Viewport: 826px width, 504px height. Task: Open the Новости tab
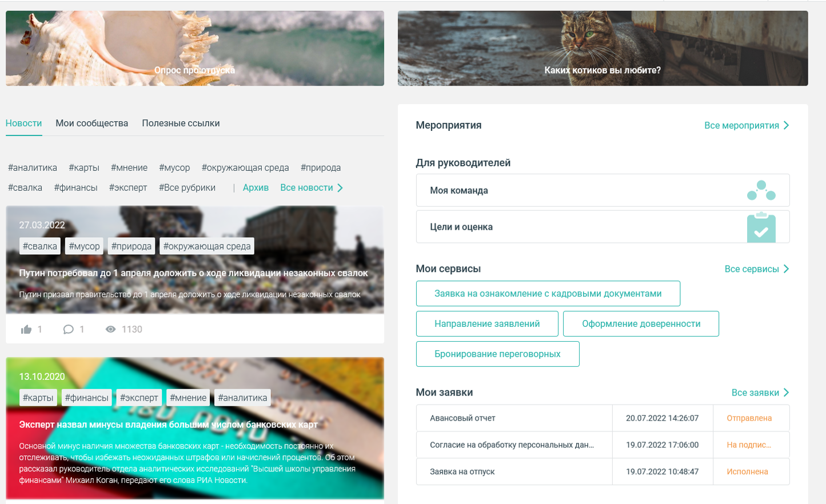click(23, 123)
